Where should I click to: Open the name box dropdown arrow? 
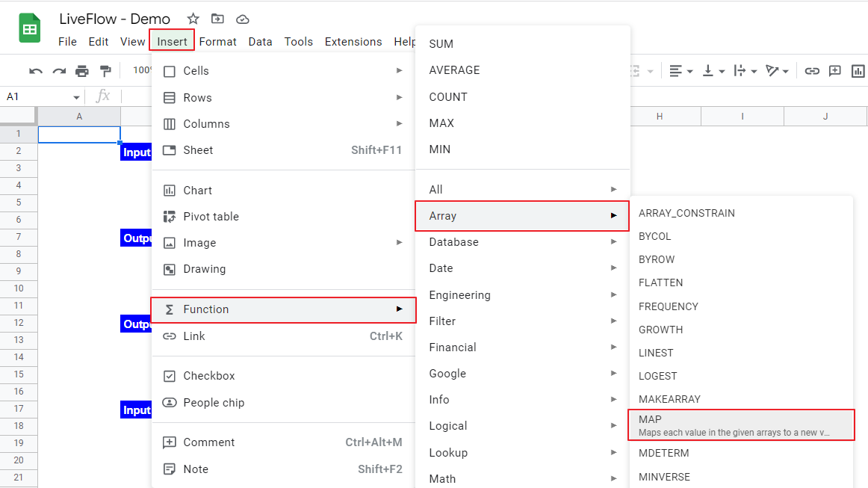pyautogui.click(x=75, y=97)
